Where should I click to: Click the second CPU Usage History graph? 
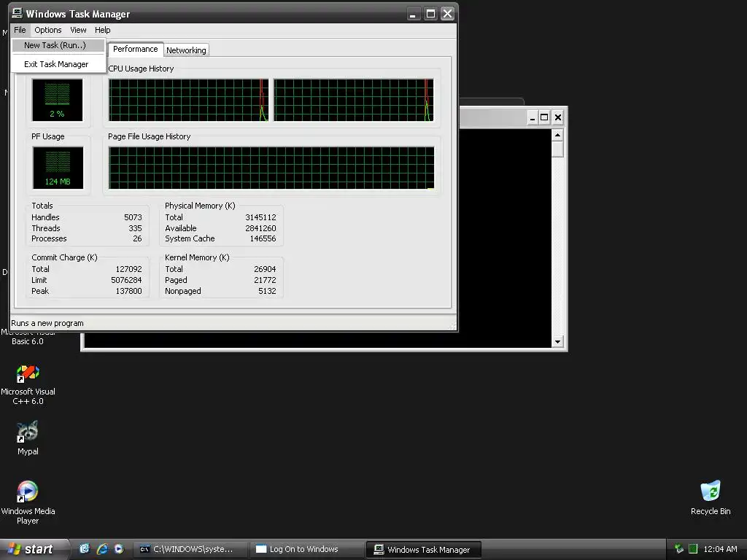pyautogui.click(x=354, y=100)
